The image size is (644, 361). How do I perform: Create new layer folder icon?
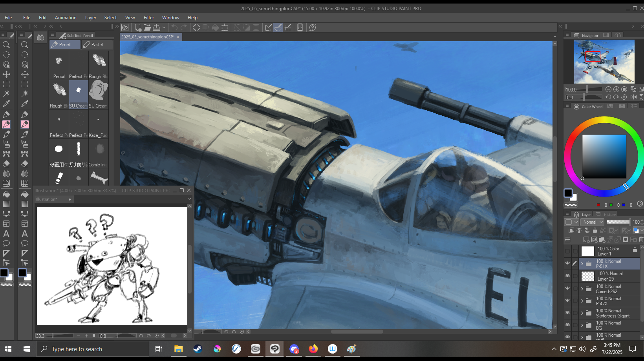click(x=602, y=239)
